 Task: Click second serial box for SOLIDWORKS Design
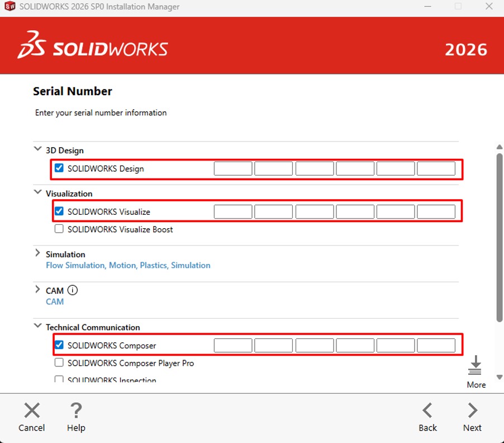click(274, 168)
